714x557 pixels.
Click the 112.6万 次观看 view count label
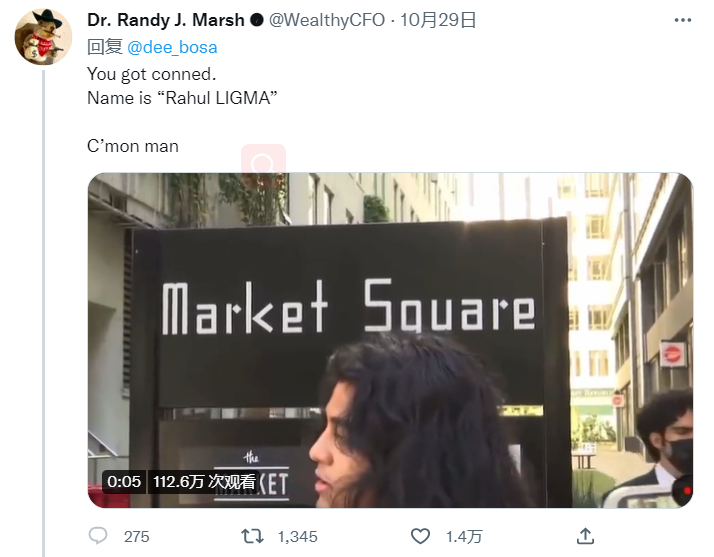point(204,482)
